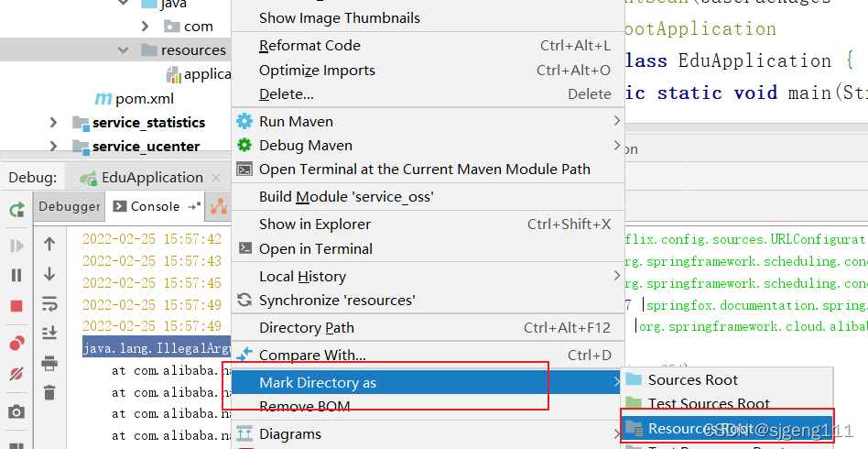Switch to the Debugger tab

(70, 207)
